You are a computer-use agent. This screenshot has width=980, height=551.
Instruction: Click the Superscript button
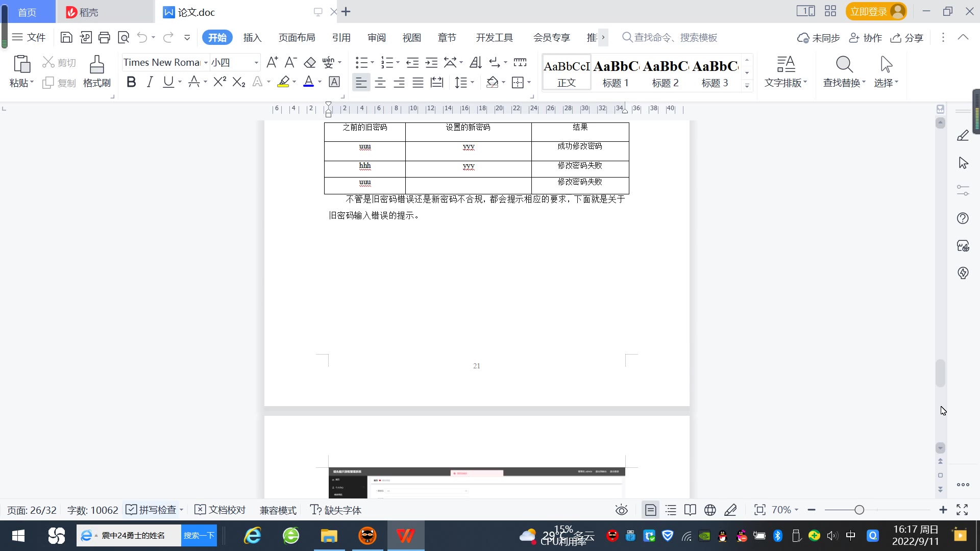pos(219,82)
